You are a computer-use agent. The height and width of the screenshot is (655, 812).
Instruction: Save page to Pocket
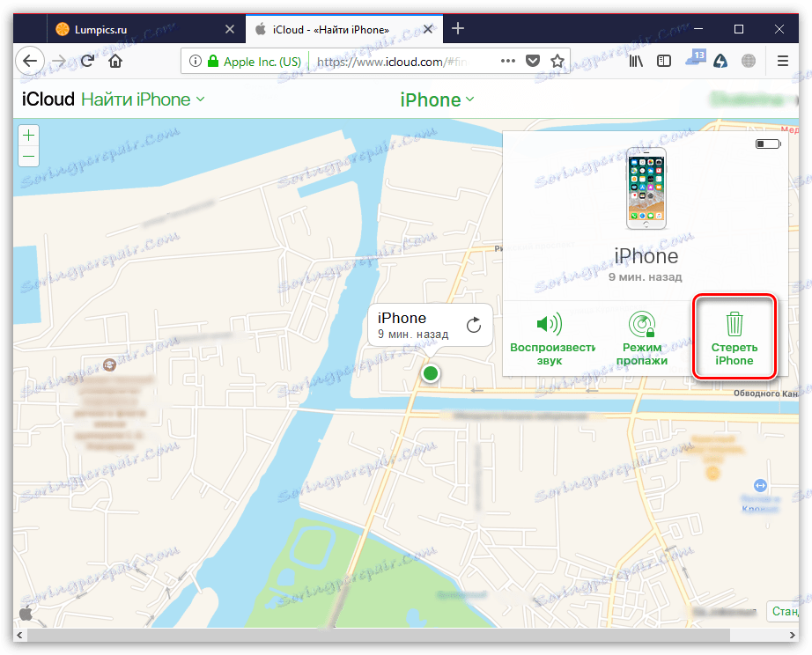tap(533, 61)
